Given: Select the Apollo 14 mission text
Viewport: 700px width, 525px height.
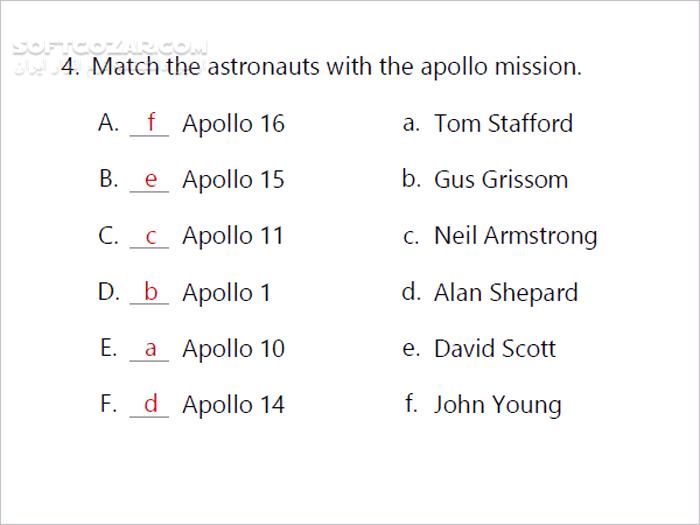Looking at the screenshot, I should coord(233,405).
